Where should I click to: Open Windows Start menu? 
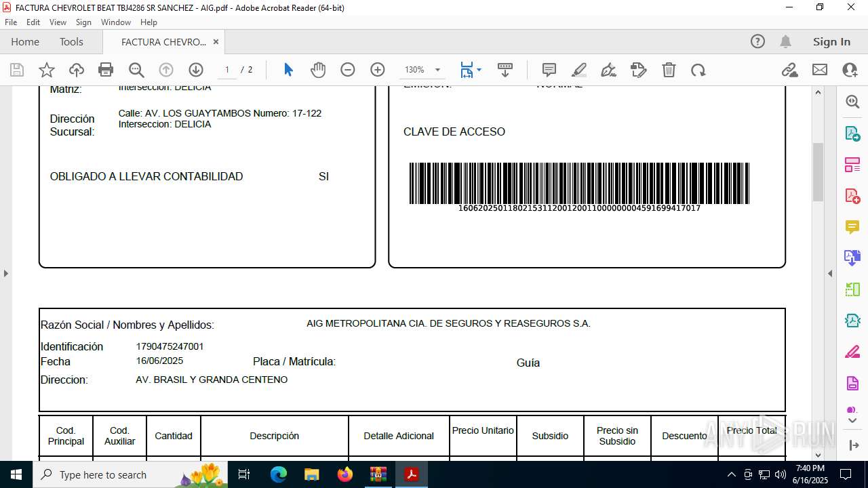tap(16, 474)
